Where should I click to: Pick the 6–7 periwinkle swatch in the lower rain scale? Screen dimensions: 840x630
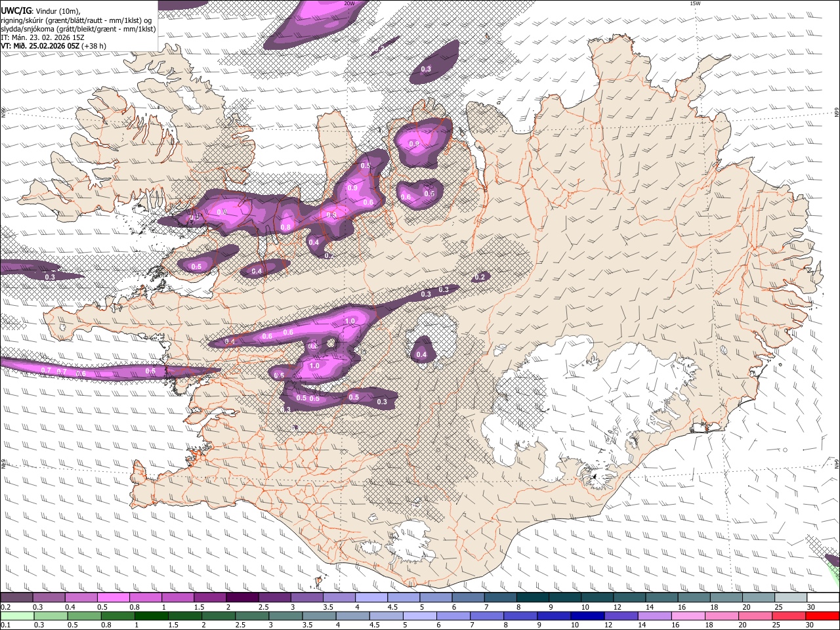tap(453, 616)
